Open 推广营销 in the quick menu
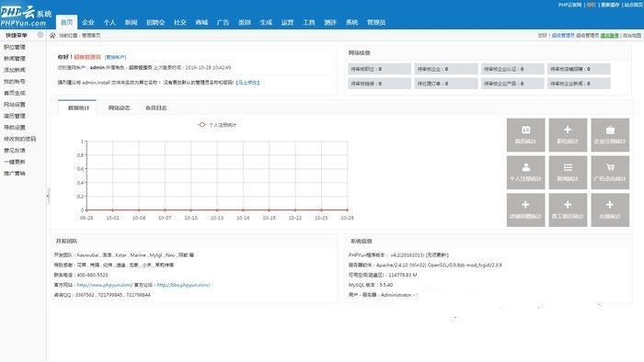The height and width of the screenshot is (362, 644). [x=15, y=174]
